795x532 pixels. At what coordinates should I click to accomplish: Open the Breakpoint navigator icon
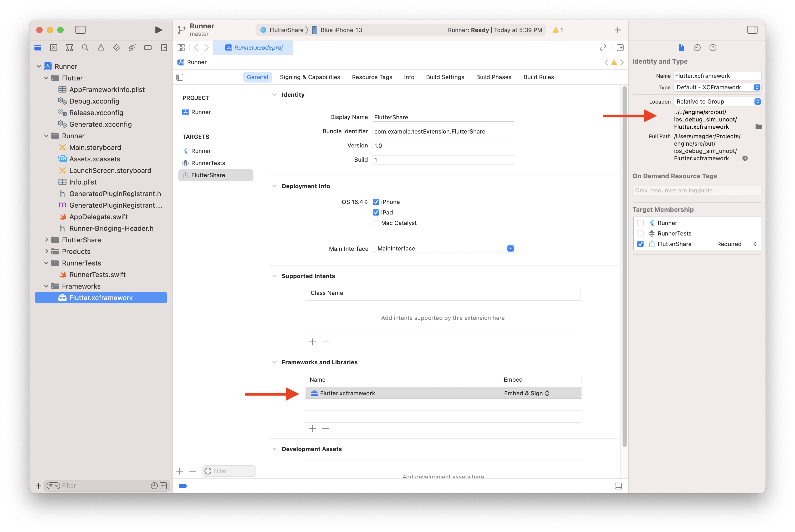(148, 48)
